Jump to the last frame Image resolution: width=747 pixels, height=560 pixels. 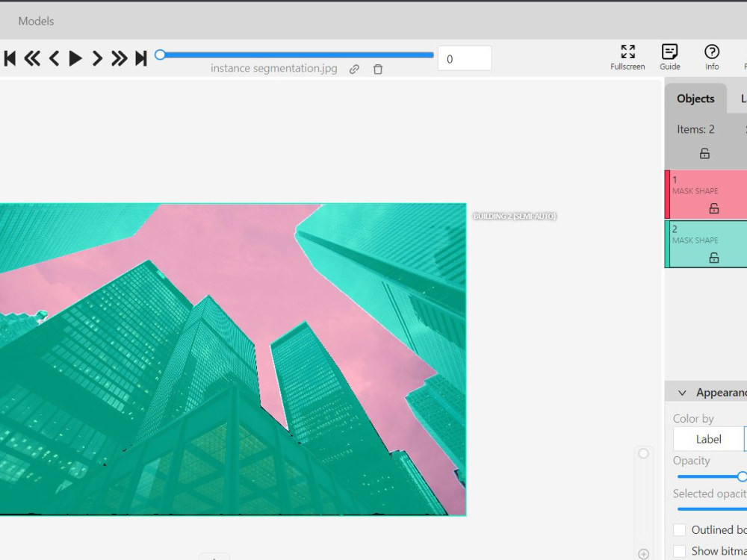[x=142, y=57]
